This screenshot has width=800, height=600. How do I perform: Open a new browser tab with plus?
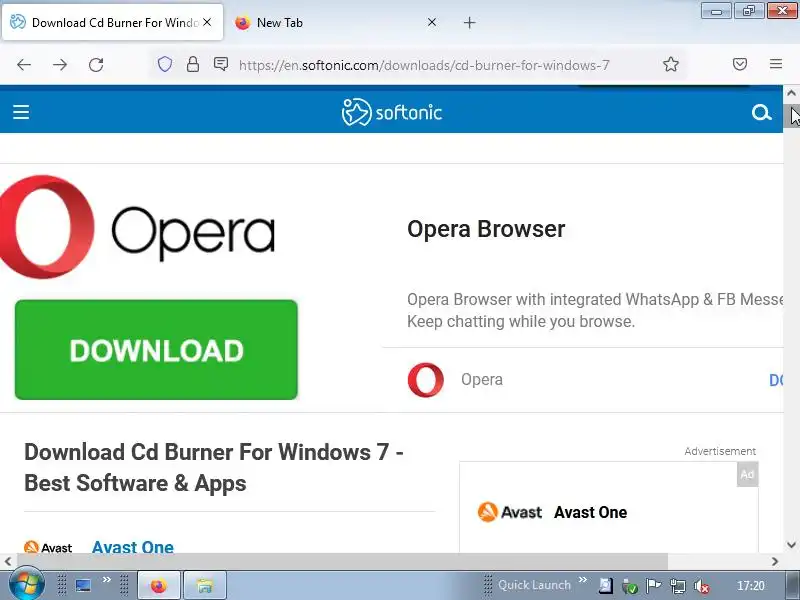pos(469,22)
